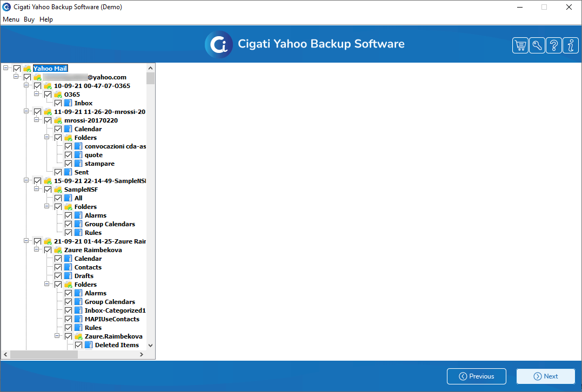Toggle checkbox for mrossi-20170220
The height and width of the screenshot is (392, 582).
pyautogui.click(x=48, y=120)
